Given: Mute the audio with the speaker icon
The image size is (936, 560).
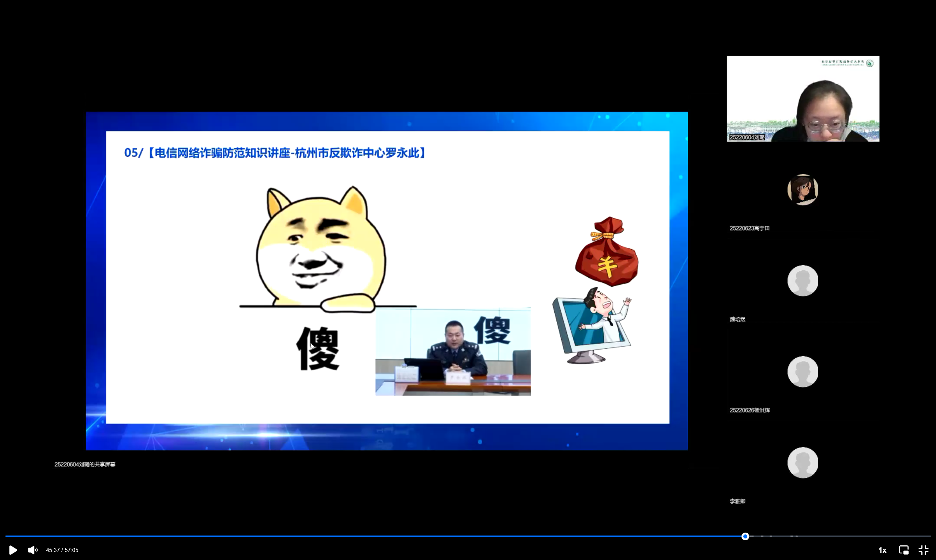Looking at the screenshot, I should (33, 550).
